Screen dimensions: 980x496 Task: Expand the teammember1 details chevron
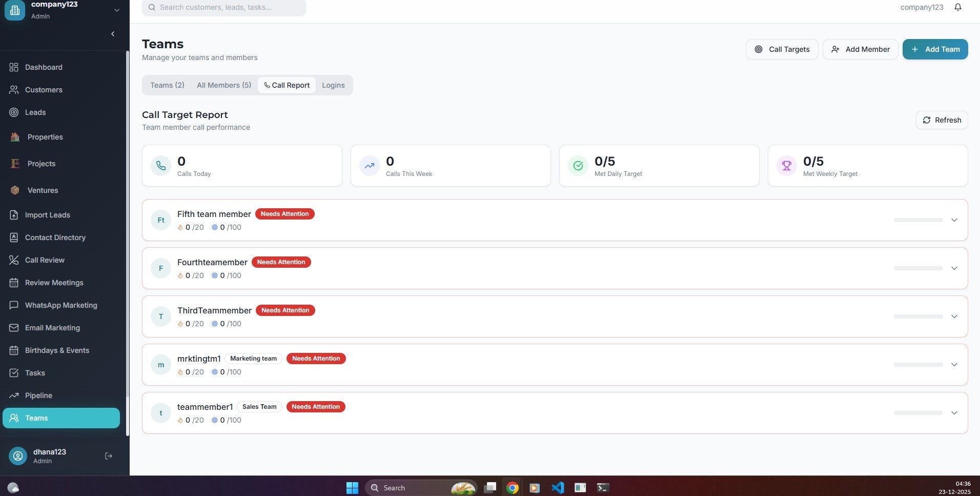954,412
